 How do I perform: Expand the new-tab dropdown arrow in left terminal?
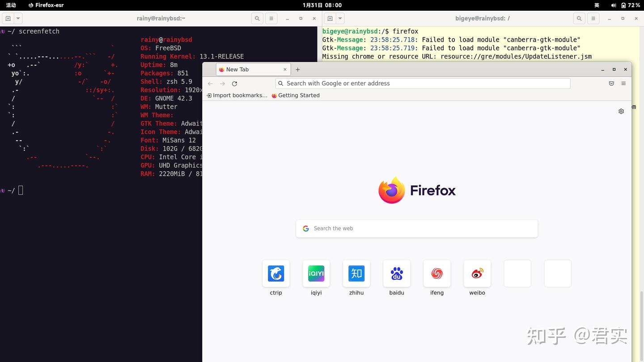(x=17, y=18)
